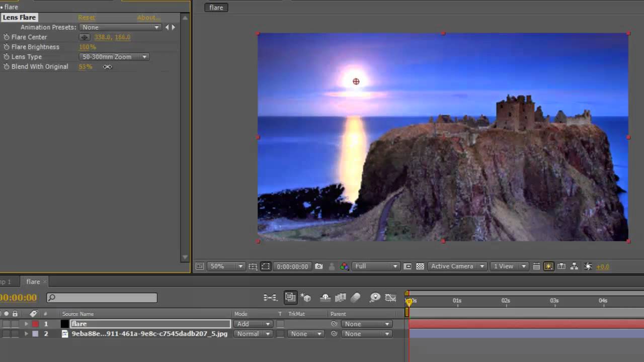This screenshot has height=362, width=644.
Task: Select flare tab in Composition viewer
Action: tap(216, 8)
